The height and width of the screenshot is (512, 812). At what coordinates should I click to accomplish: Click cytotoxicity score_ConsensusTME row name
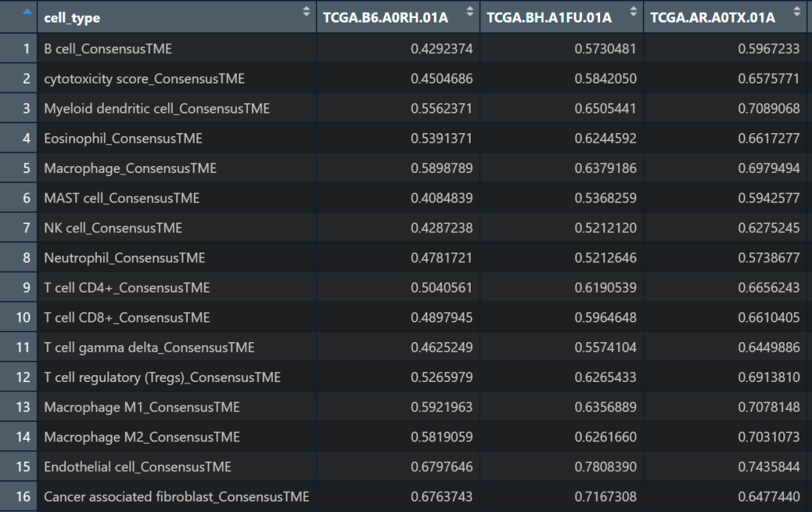coord(144,79)
